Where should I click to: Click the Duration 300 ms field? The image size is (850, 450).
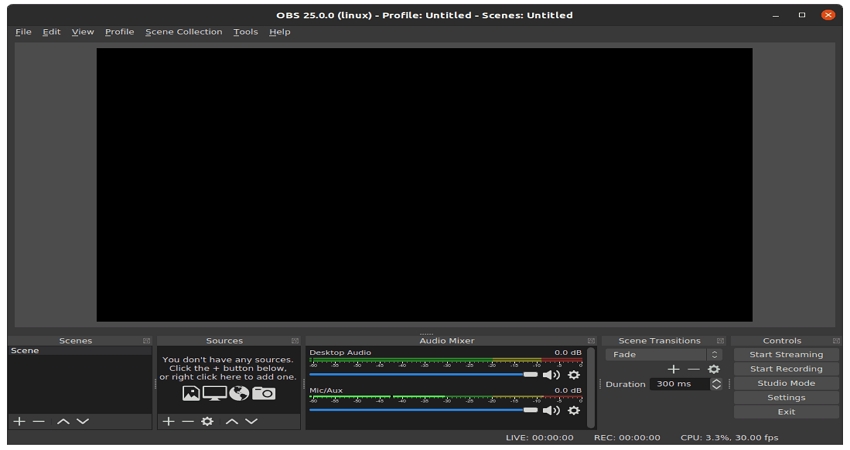(x=680, y=384)
